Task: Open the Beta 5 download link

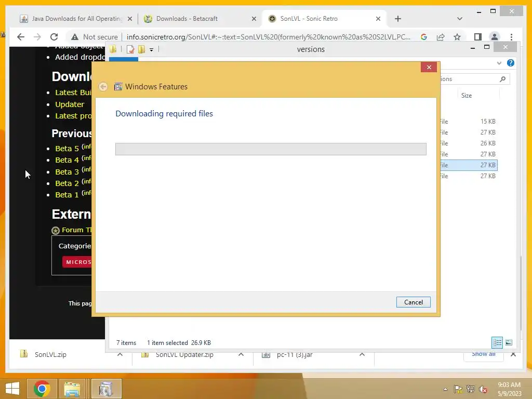Action: pyautogui.click(x=67, y=148)
